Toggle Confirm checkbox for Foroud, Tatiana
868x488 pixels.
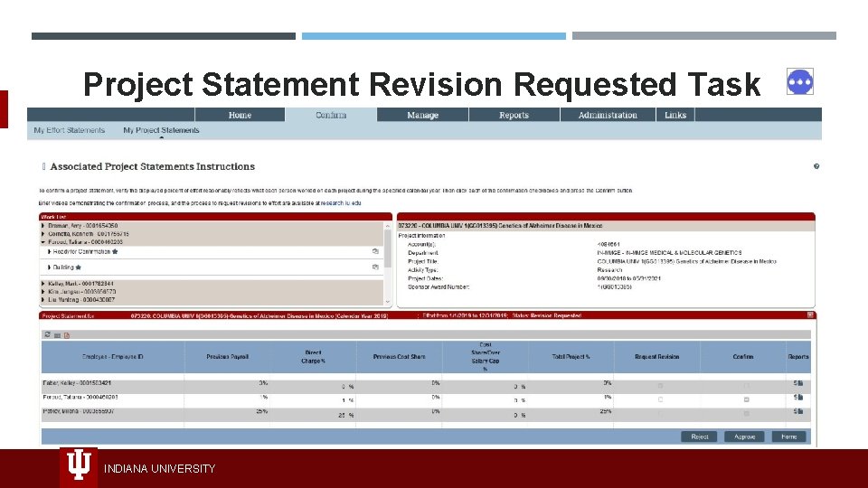click(746, 399)
